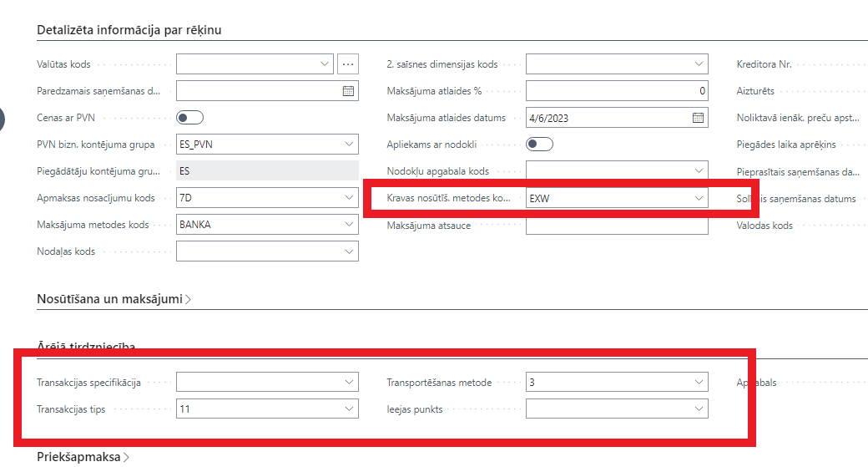Click ellipsis button beside Valūtas kods
868x467 pixels.
point(348,63)
